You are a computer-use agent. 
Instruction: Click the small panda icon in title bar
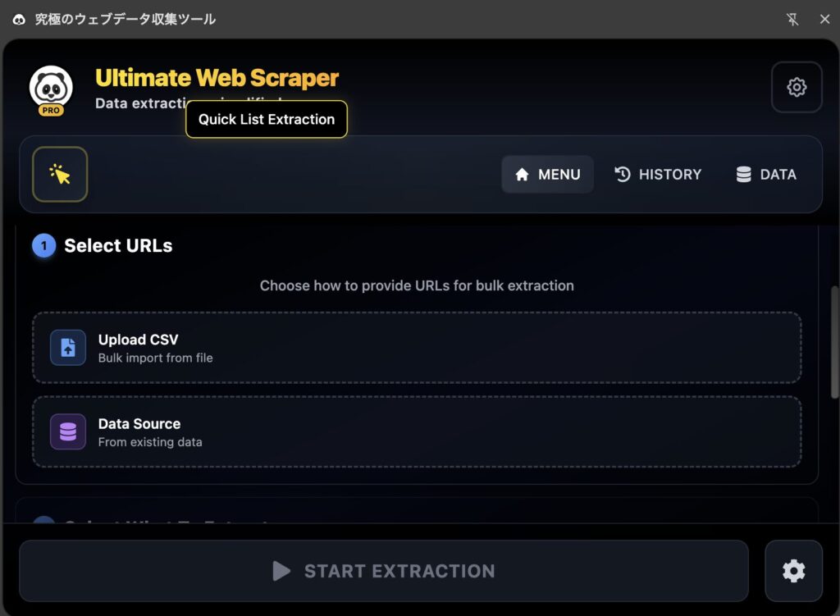pyautogui.click(x=19, y=19)
